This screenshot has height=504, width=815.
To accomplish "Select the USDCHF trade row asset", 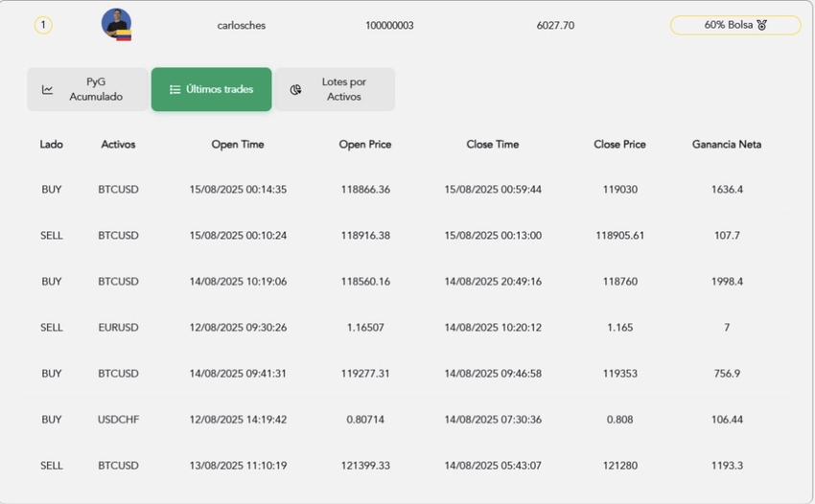I will click(x=118, y=420).
